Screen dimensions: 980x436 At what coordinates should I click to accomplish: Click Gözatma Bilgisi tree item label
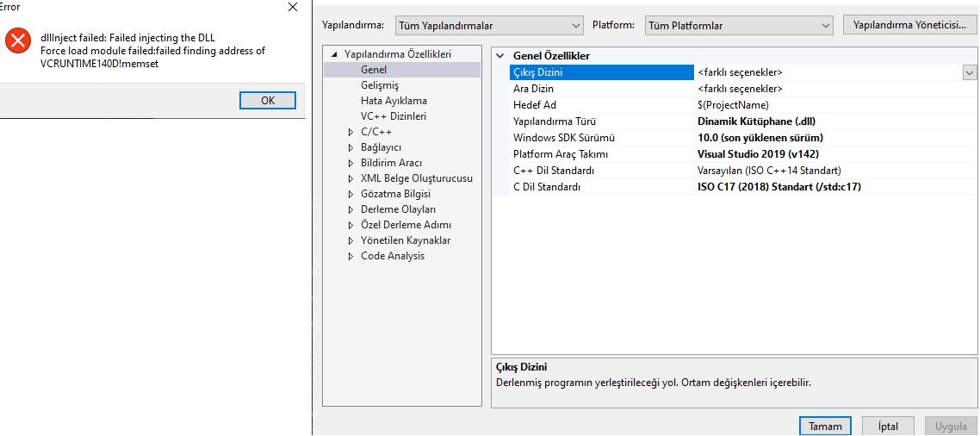(395, 194)
